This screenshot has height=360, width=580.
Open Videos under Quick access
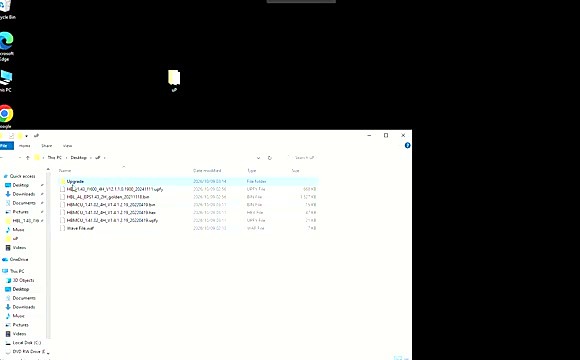click(x=19, y=248)
